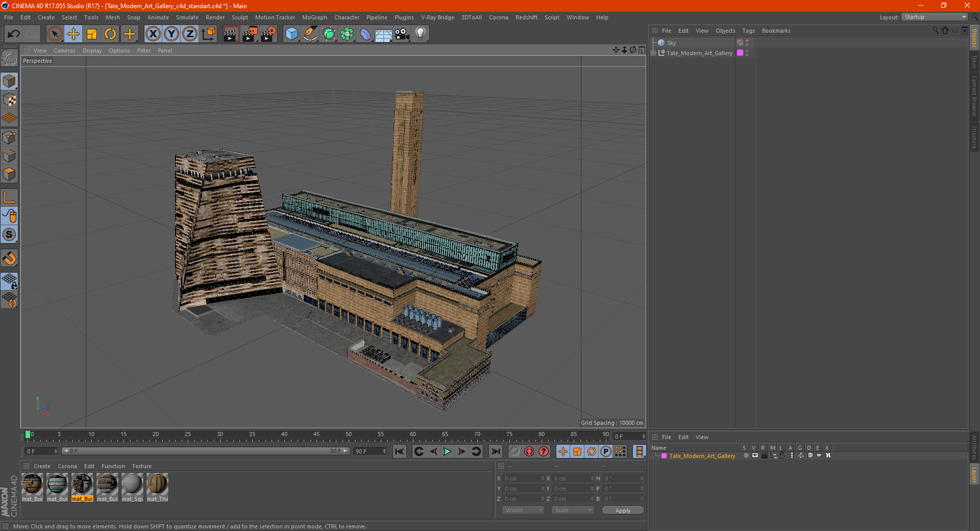
Task: Click Object Manager search icon
Action: pos(935,31)
